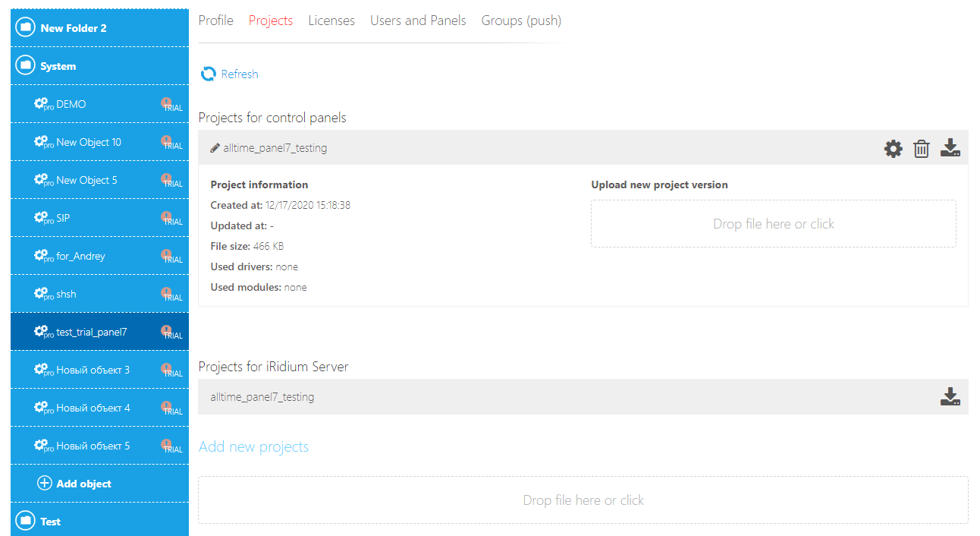Viewport: 980px width, 536px height.
Task: Open the Licenses tab
Action: (331, 20)
